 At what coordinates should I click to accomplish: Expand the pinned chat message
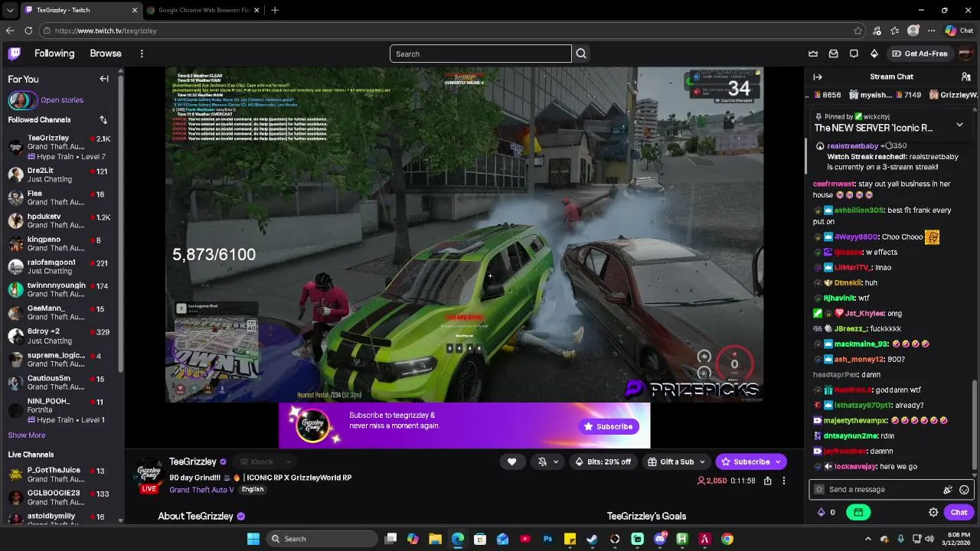click(959, 124)
